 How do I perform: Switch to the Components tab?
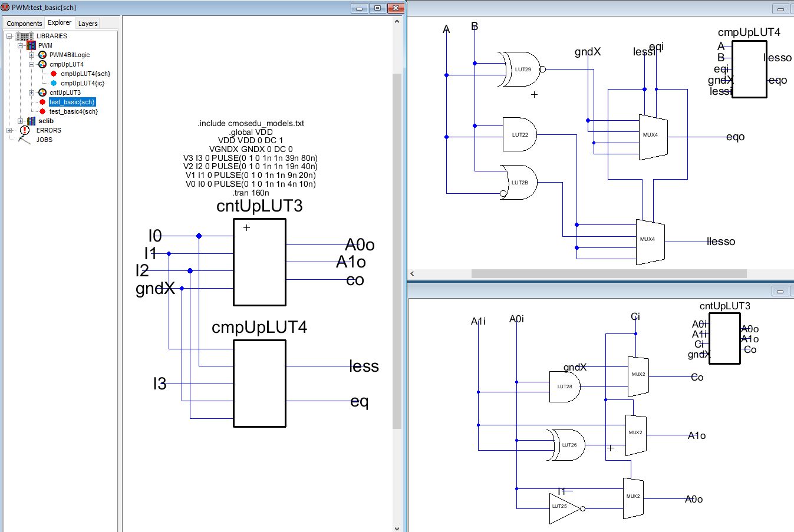pos(24,24)
